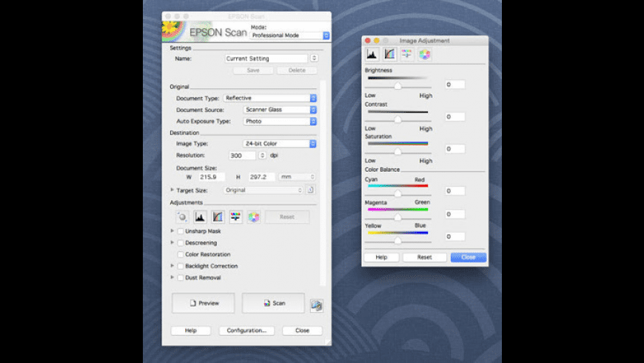This screenshot has height=363, width=644.
Task: Click Save settings button
Action: tap(253, 70)
